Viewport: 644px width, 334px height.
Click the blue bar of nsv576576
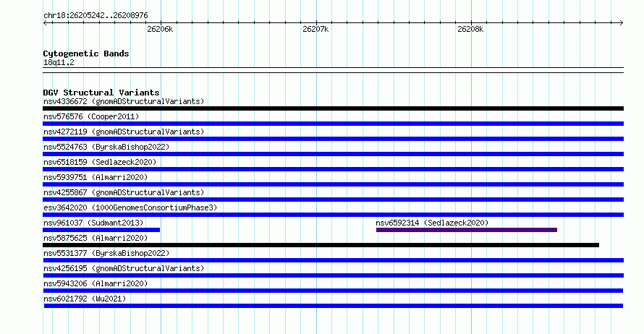[x=333, y=124]
